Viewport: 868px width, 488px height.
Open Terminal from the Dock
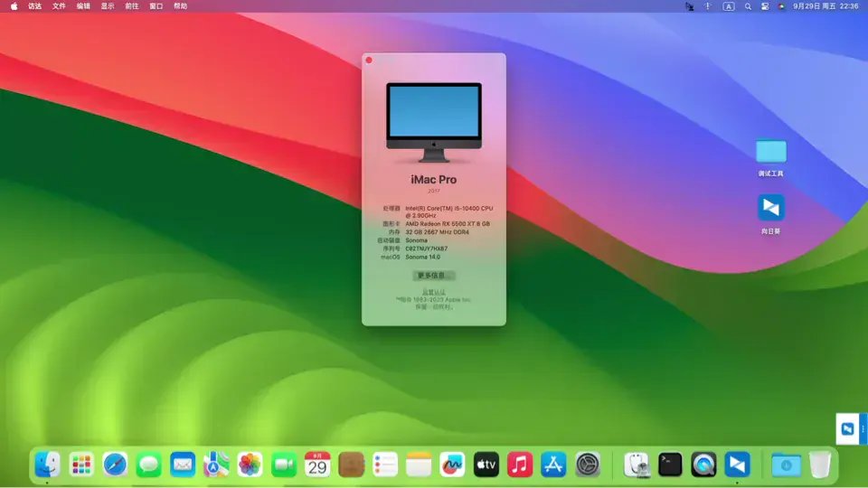point(670,465)
